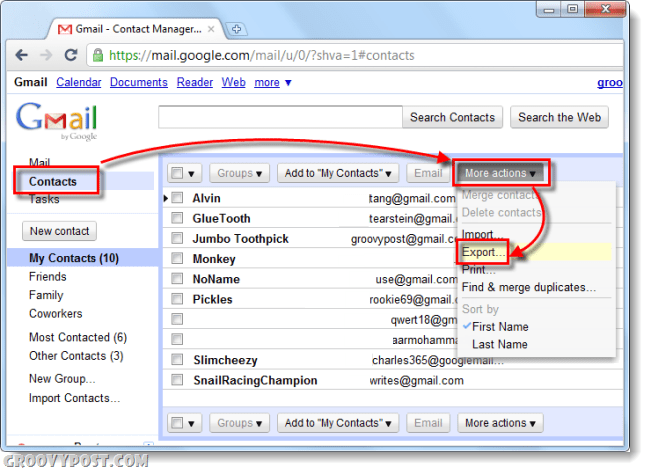This screenshot has width=650, height=472.
Task: Open a new tab with the plus button
Action: point(236,29)
